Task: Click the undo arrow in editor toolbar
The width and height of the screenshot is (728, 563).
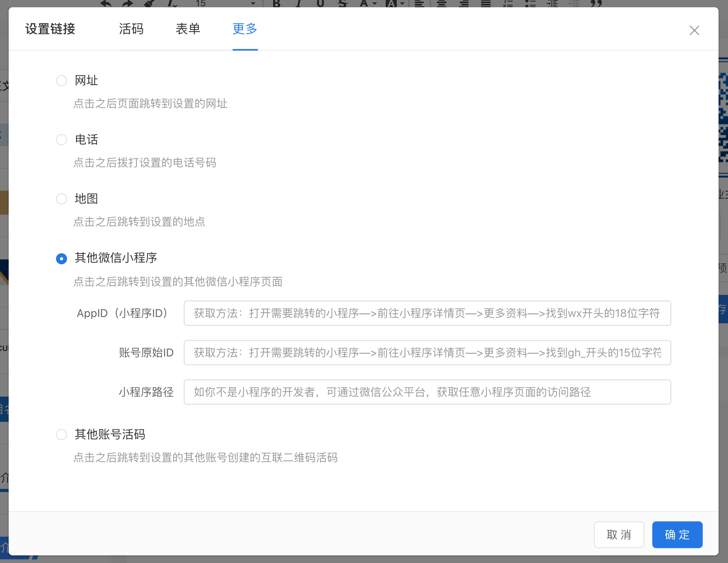Action: pos(106,4)
